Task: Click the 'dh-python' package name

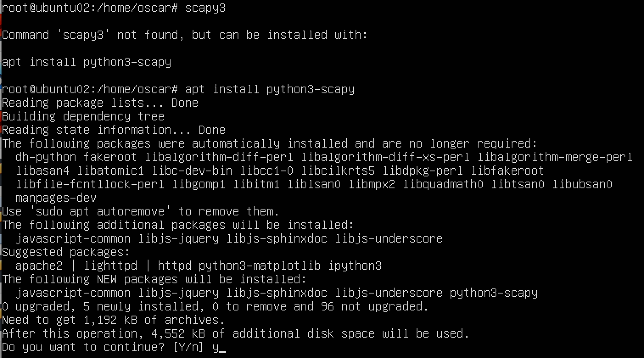Action: coord(45,157)
